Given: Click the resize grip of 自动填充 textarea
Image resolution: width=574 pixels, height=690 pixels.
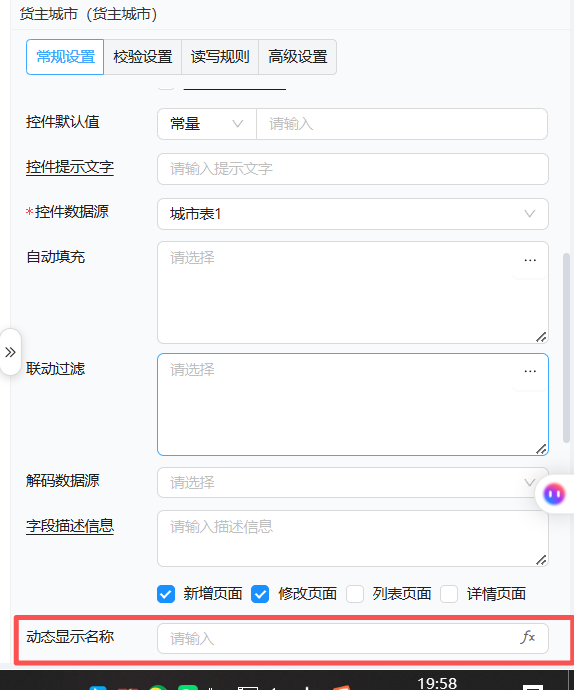Looking at the screenshot, I should (541, 337).
